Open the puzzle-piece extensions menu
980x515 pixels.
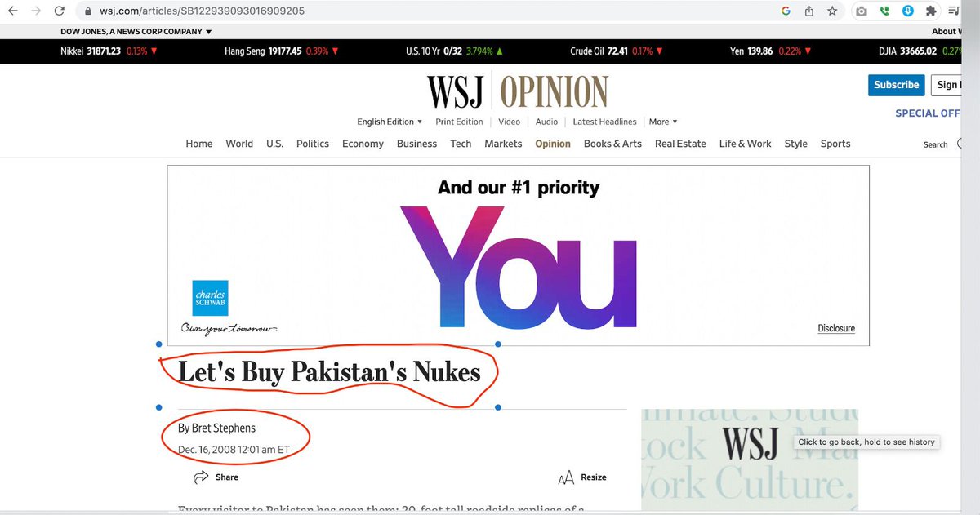tap(931, 11)
